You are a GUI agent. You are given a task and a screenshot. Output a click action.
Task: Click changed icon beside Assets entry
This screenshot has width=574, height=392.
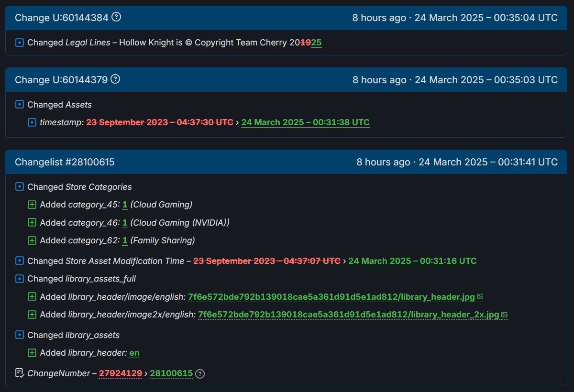click(x=20, y=104)
